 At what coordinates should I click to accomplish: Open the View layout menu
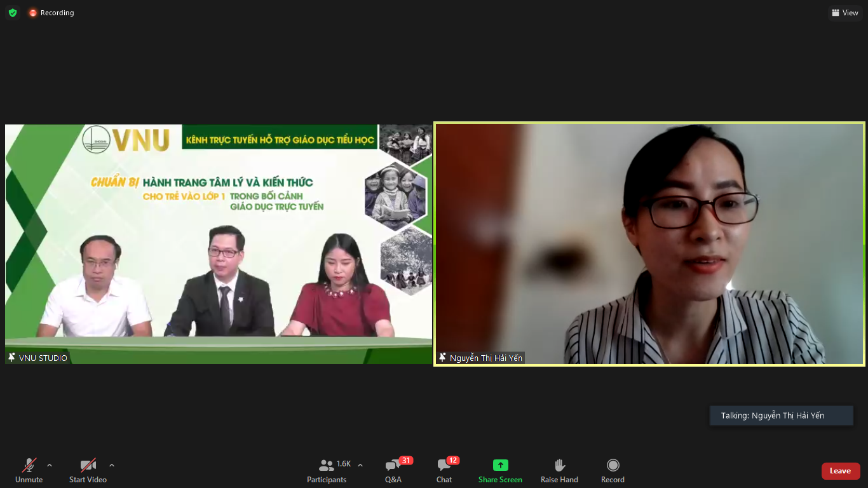pos(844,13)
